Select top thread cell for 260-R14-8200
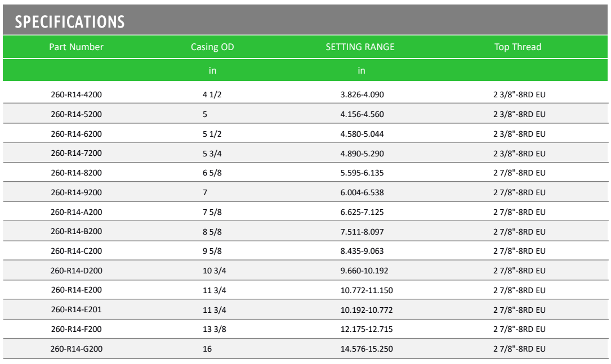 (519, 173)
